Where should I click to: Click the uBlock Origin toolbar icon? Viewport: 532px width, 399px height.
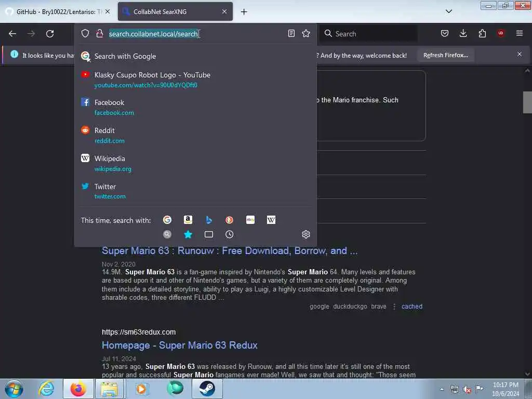(501, 33)
